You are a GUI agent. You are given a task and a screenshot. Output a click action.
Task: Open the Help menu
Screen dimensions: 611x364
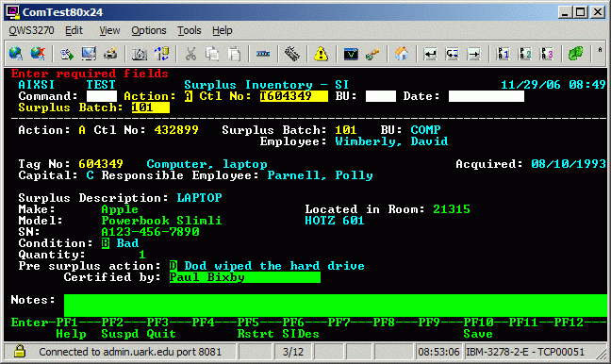(x=223, y=30)
